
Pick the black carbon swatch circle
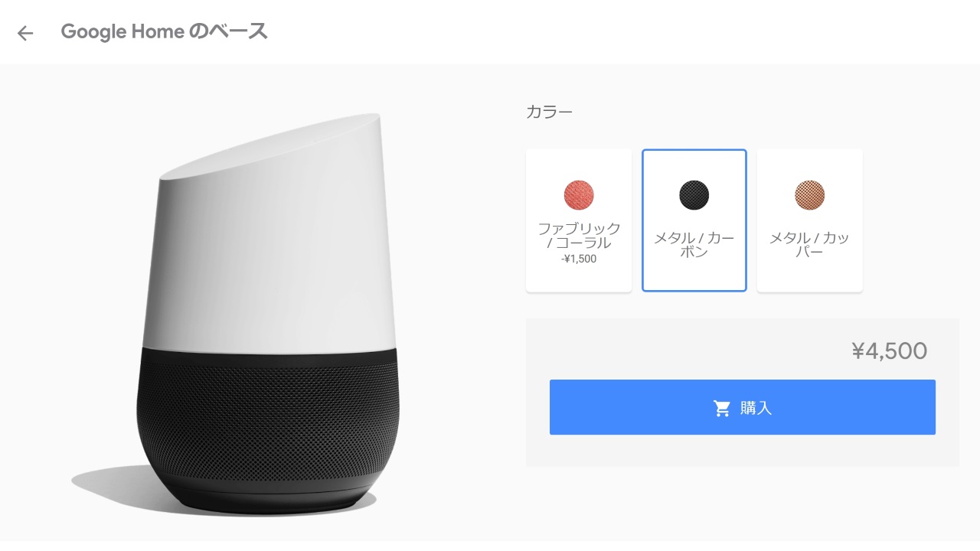click(694, 194)
